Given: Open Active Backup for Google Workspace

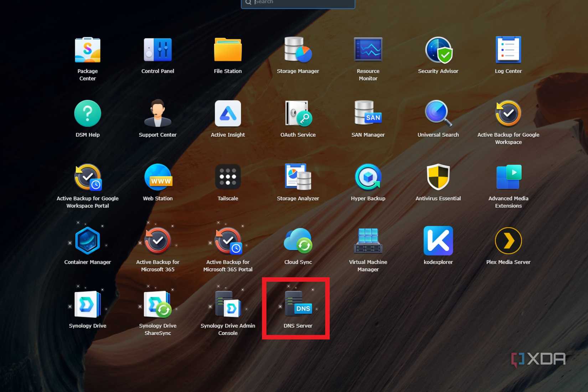Looking at the screenshot, I should point(508,114).
